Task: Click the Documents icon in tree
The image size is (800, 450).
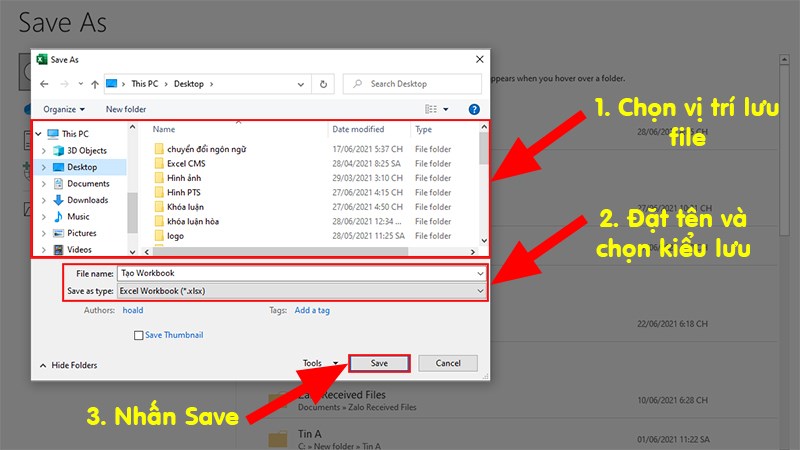Action: point(59,184)
